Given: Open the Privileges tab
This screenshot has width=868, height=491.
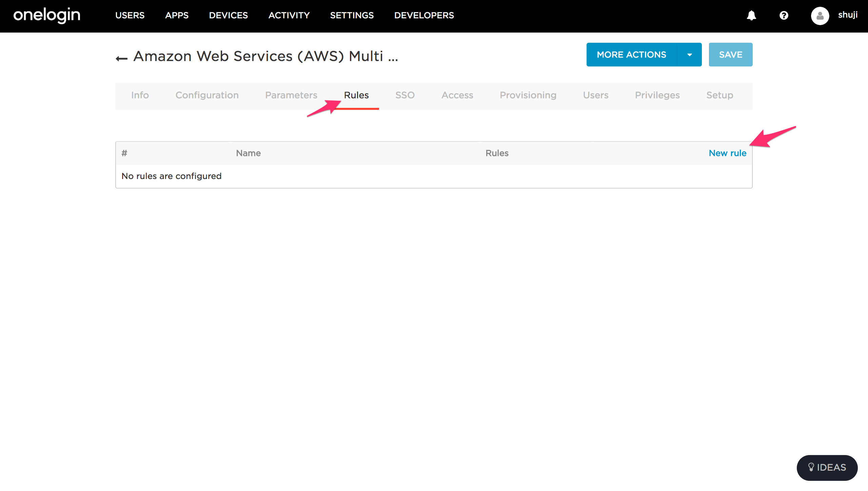Looking at the screenshot, I should pos(657,95).
